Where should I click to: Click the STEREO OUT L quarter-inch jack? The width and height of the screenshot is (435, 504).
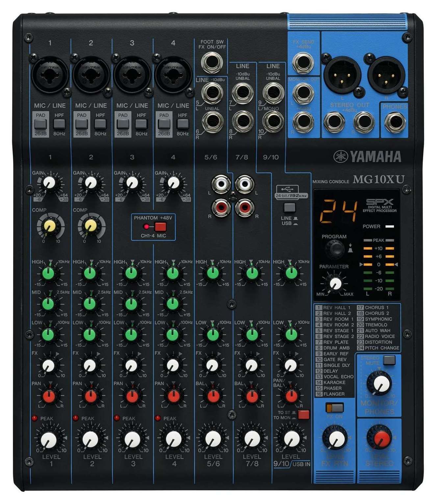(x=334, y=122)
